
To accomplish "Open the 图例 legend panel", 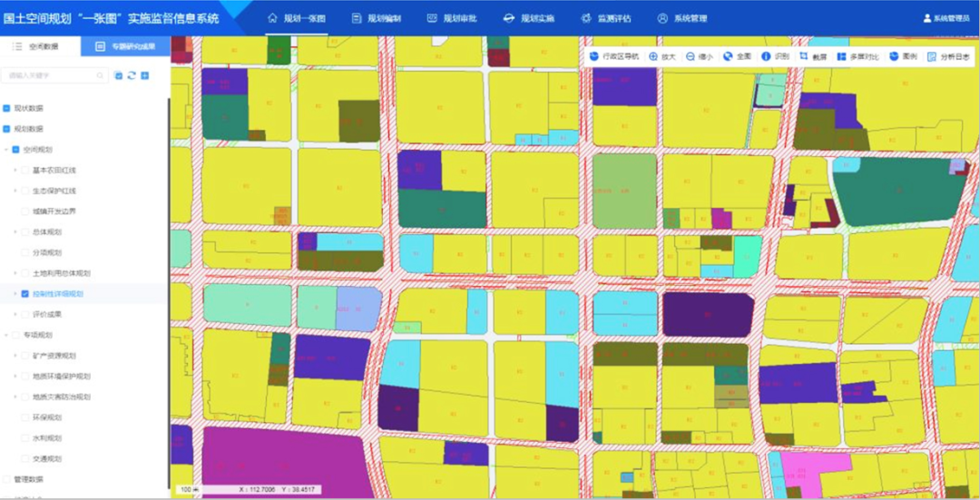I will [903, 56].
